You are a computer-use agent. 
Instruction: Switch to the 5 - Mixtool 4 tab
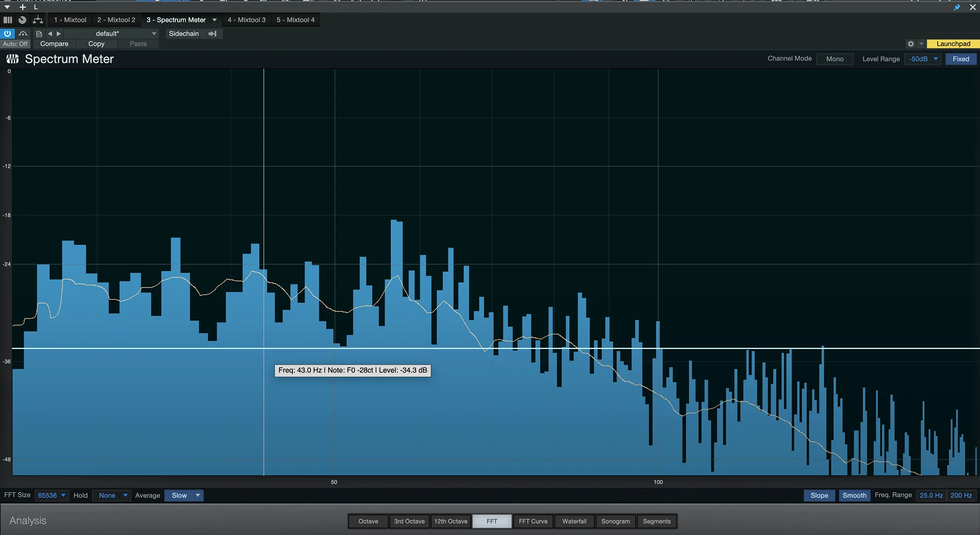(x=296, y=20)
